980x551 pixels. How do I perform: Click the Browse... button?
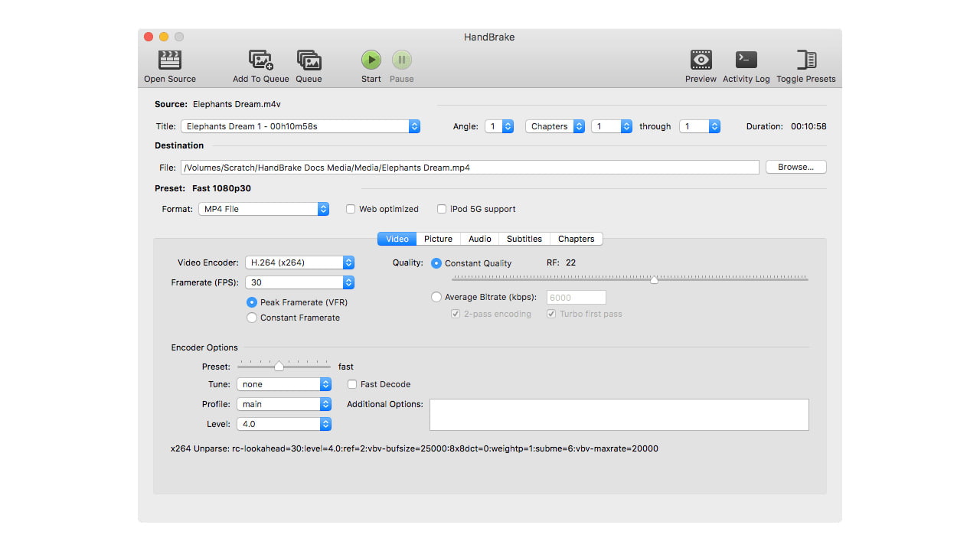795,167
